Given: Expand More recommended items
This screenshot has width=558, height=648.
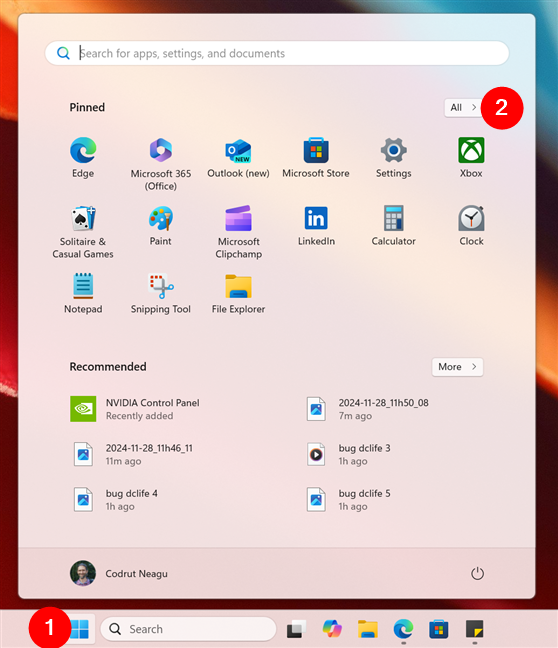Looking at the screenshot, I should coord(457,367).
